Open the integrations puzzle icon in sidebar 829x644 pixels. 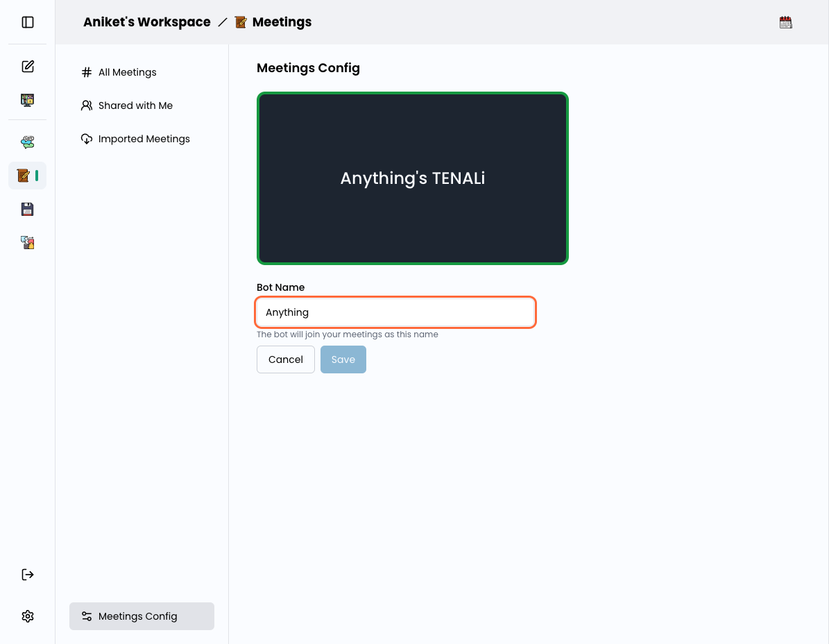tap(27, 242)
